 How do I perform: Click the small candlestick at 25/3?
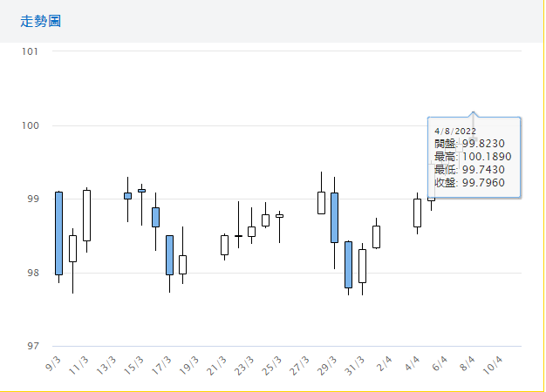(x=279, y=215)
